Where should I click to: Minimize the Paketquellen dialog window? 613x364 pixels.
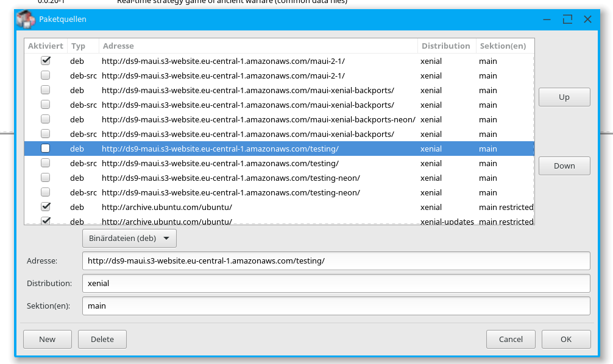(547, 19)
